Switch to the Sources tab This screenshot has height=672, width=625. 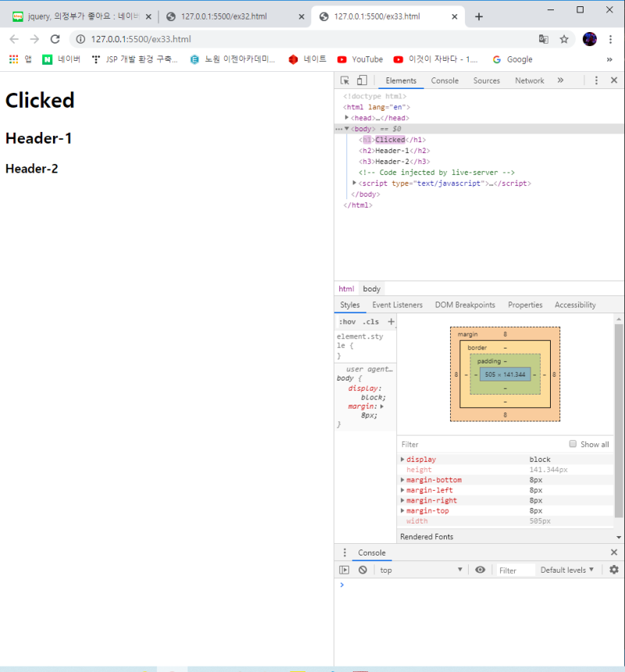[486, 80]
